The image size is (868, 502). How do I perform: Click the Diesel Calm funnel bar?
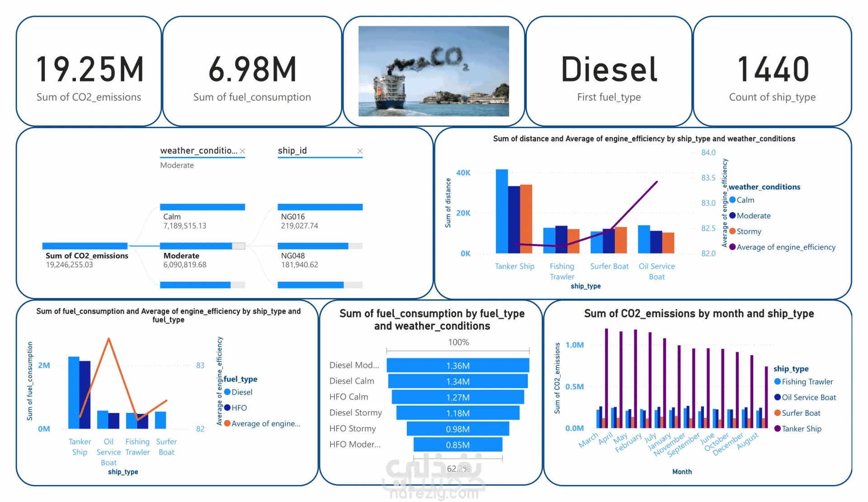click(x=458, y=381)
